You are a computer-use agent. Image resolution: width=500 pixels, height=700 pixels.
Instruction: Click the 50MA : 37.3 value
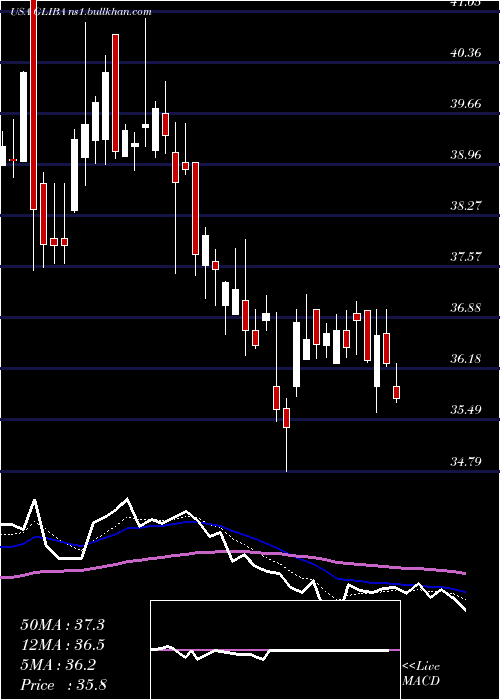62,625
